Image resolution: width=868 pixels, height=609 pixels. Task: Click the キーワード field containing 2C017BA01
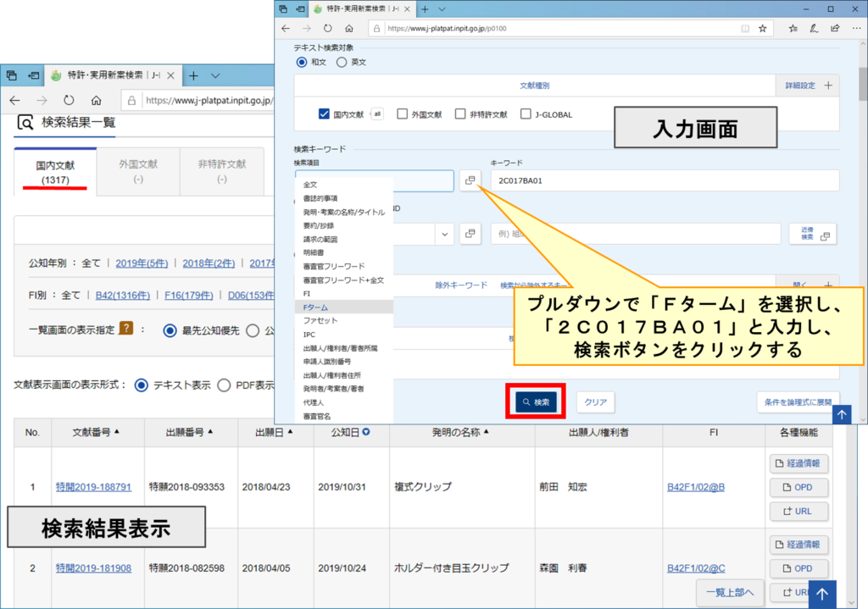664,180
